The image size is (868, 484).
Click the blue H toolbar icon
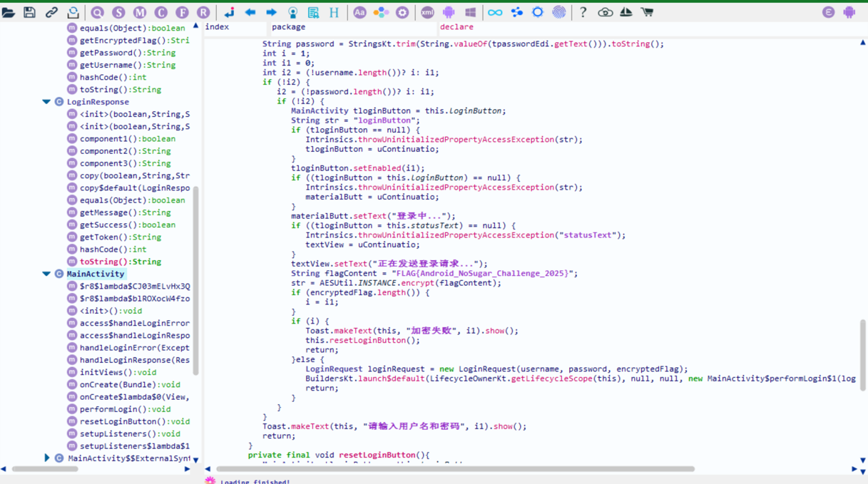[334, 12]
